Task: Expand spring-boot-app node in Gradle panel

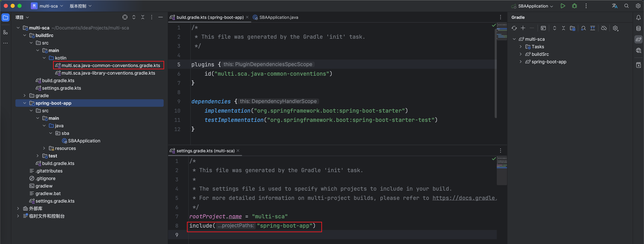Action: pyautogui.click(x=521, y=62)
